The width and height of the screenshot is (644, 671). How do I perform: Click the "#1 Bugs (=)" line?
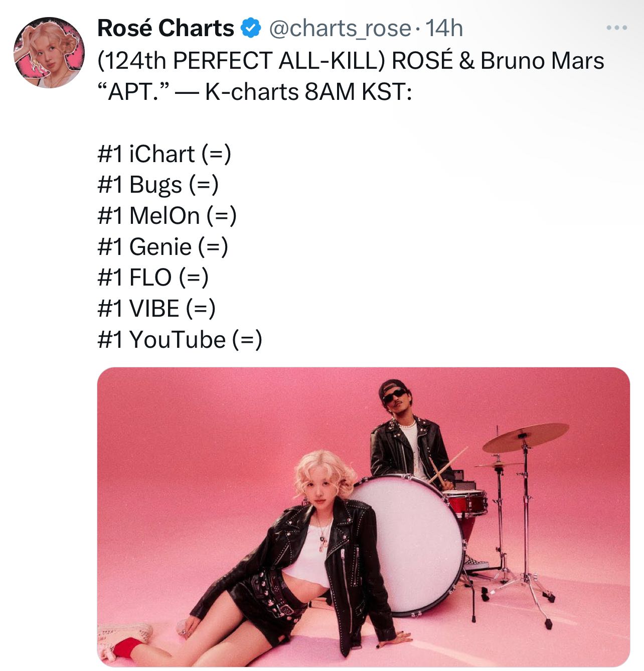tap(158, 185)
